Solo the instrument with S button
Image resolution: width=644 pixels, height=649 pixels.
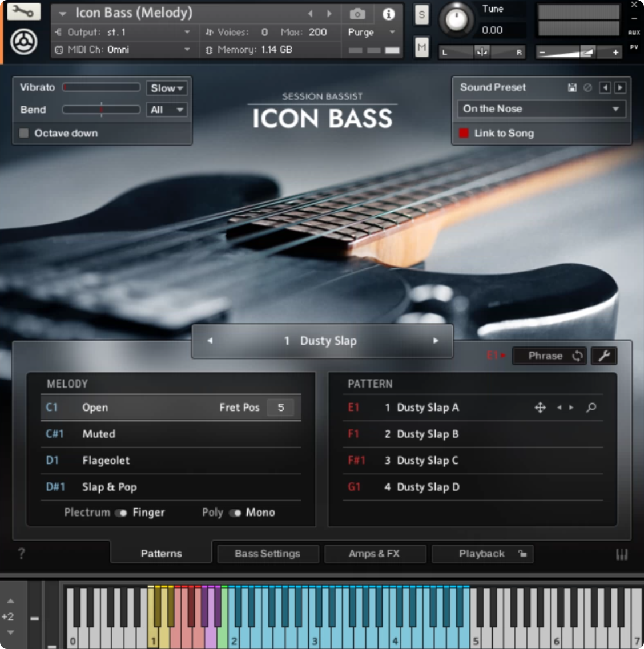pyautogui.click(x=421, y=15)
